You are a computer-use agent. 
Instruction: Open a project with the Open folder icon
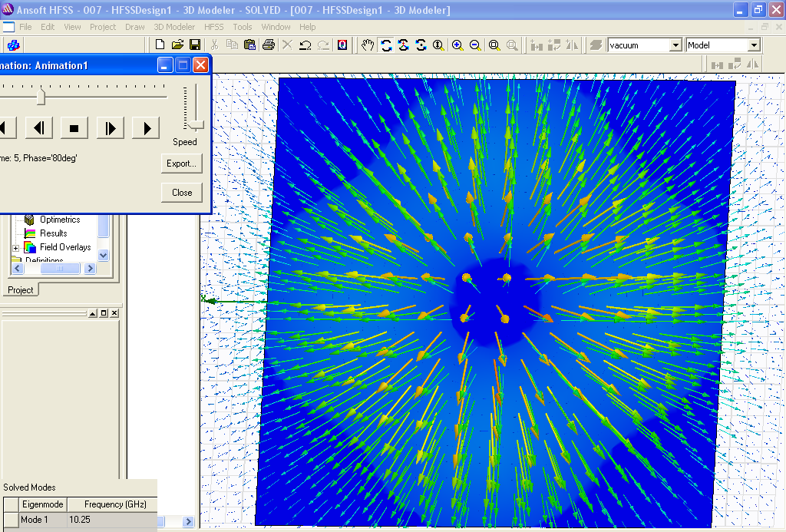pos(177,45)
